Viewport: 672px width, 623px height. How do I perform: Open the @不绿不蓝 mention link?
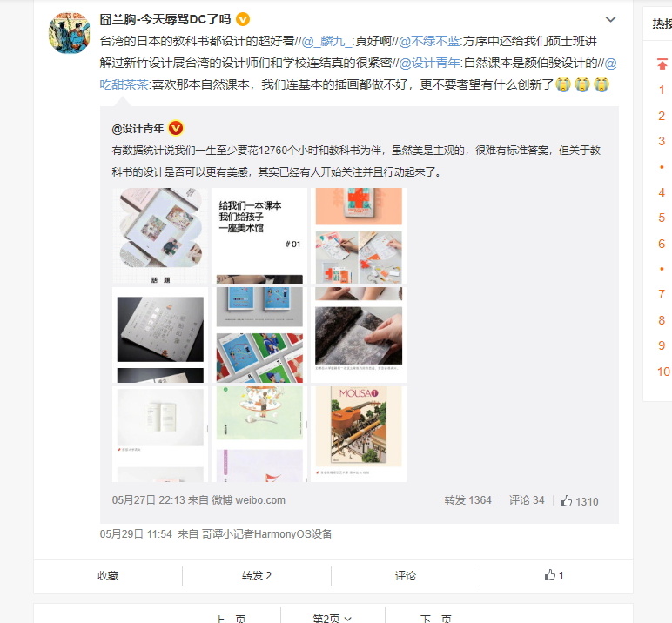tap(429, 41)
